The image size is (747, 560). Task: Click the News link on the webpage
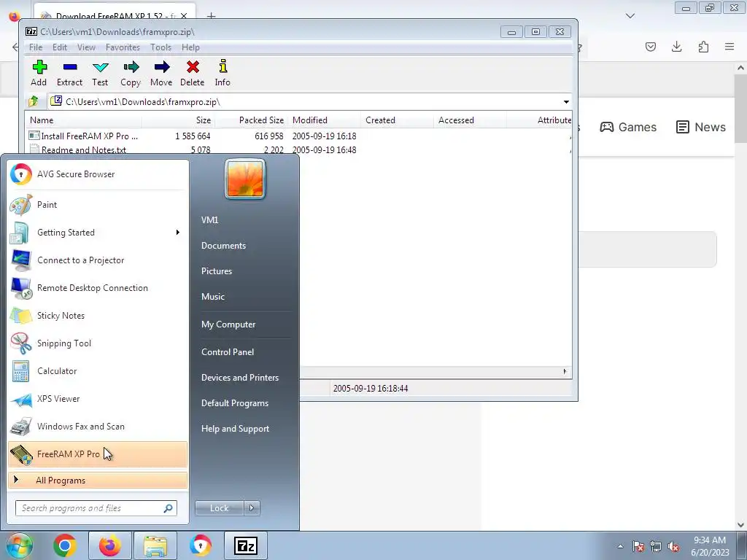coord(701,127)
